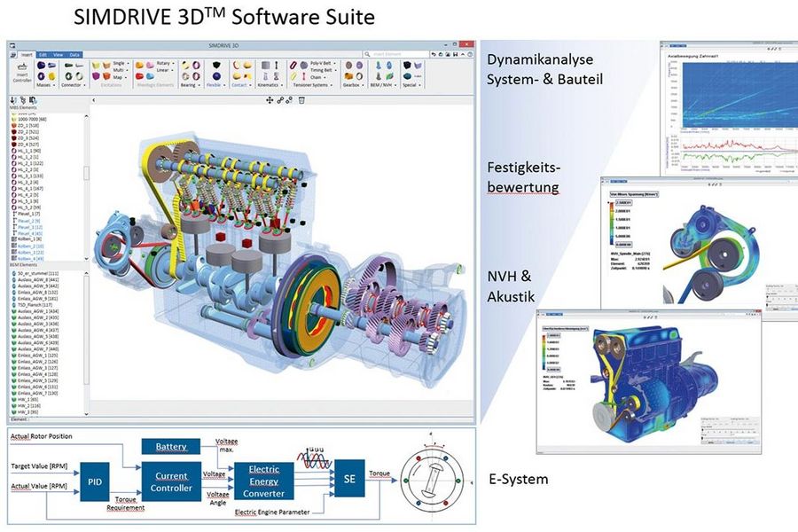The image size is (798, 532).
Task: Switch to the View ribbon tab
Action: pyautogui.click(x=58, y=55)
